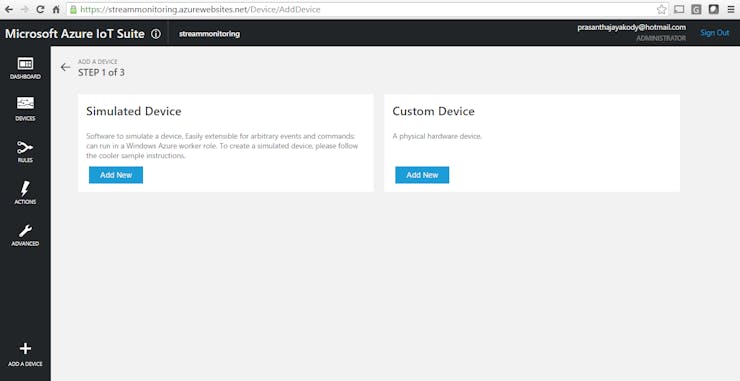Reload the page with the refresh icon

(x=40, y=9)
